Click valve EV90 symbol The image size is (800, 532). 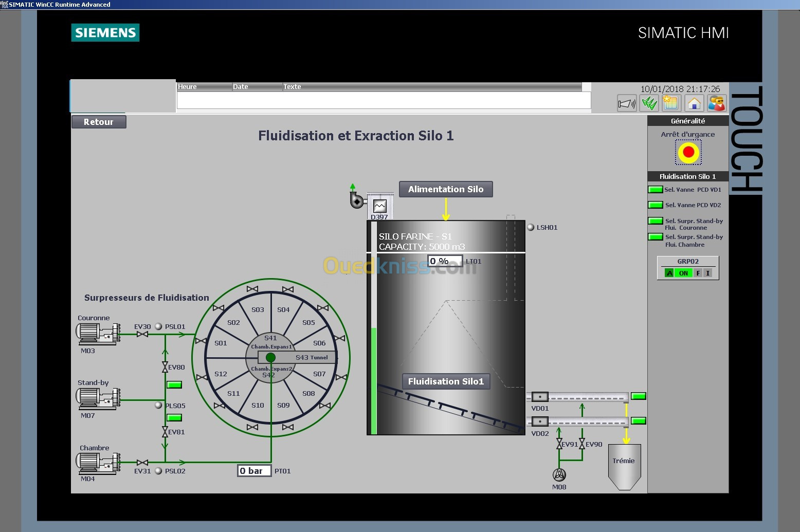(x=582, y=444)
